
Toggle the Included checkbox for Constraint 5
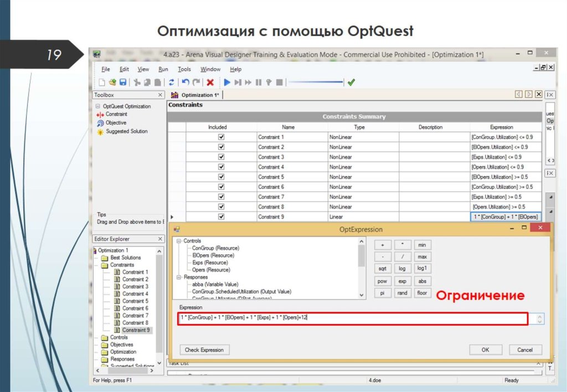click(220, 177)
